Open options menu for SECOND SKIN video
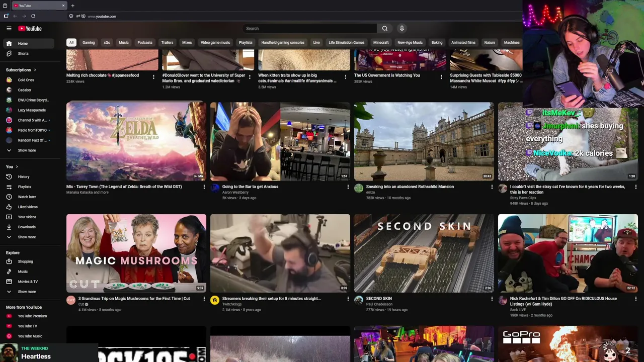This screenshot has width=644, height=362. point(492,299)
